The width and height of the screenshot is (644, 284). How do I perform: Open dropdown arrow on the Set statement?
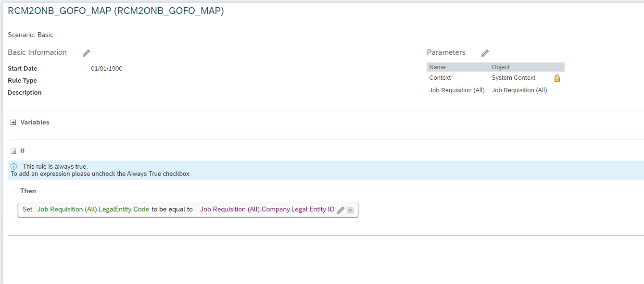(x=350, y=210)
